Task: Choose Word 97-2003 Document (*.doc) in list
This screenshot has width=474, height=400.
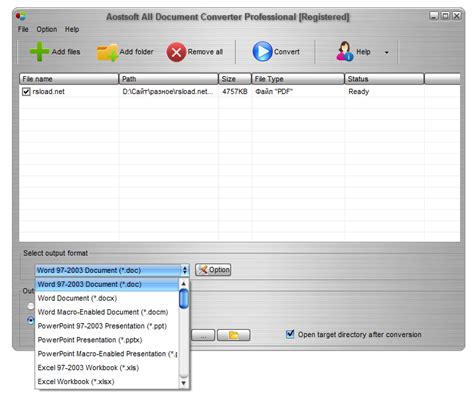Action: [x=107, y=284]
